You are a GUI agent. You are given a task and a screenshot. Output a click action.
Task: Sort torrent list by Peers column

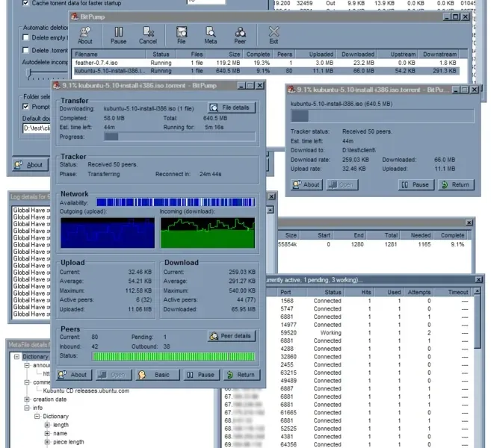[x=284, y=54]
